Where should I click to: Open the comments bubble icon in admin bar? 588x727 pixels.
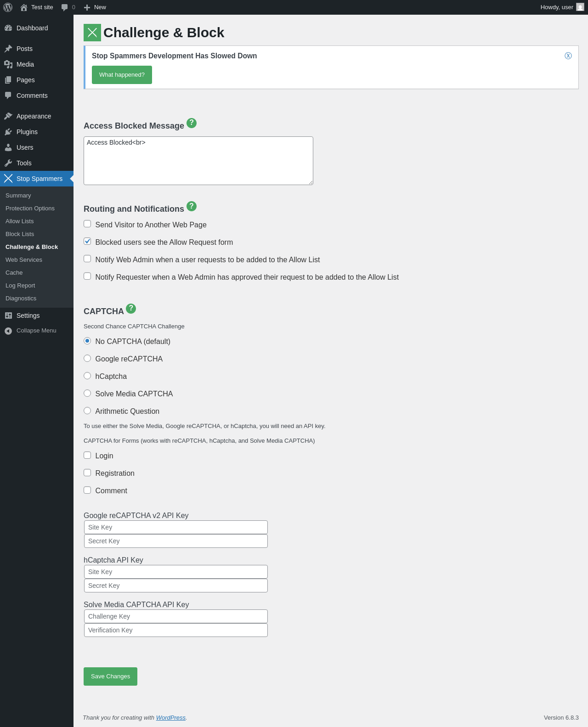(x=65, y=7)
